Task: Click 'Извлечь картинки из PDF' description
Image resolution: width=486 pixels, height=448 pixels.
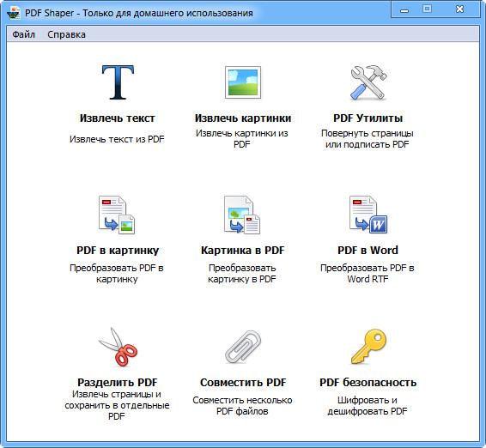Action: pos(242,138)
